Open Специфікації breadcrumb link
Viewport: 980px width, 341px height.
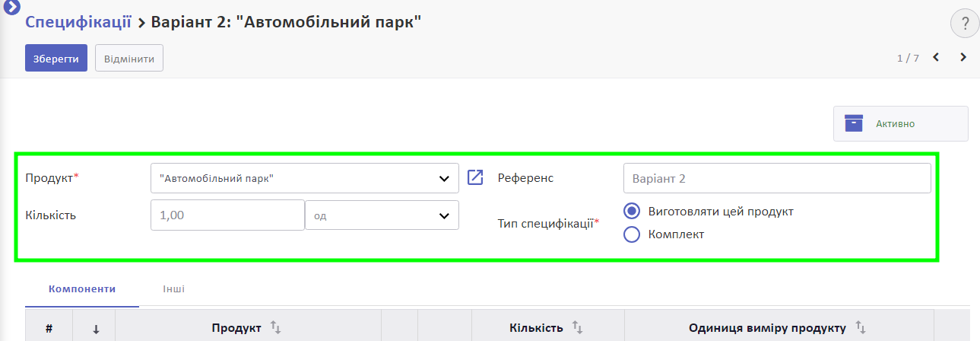pos(79,21)
